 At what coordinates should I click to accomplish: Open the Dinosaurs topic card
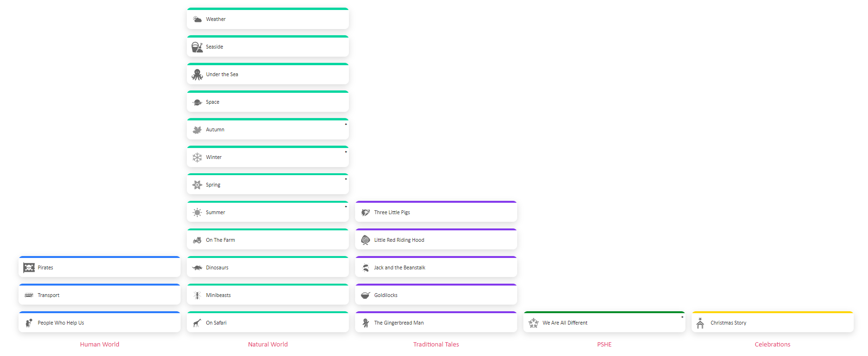click(268, 268)
